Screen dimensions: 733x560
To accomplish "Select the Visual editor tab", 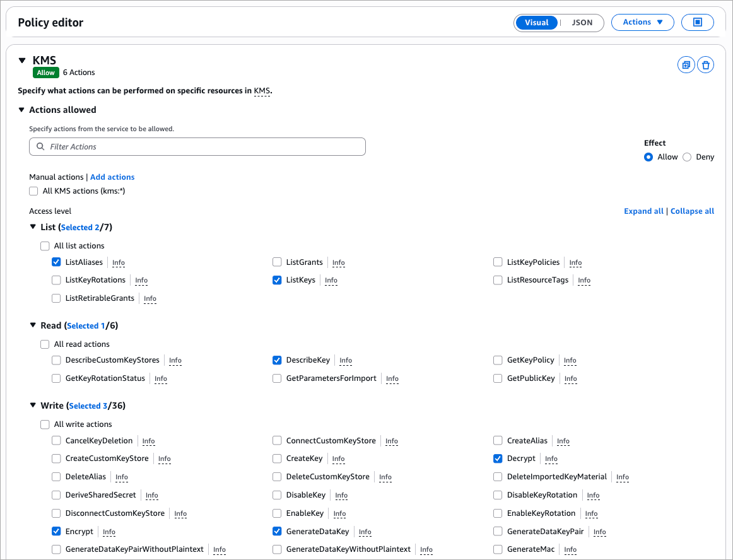I will click(537, 22).
